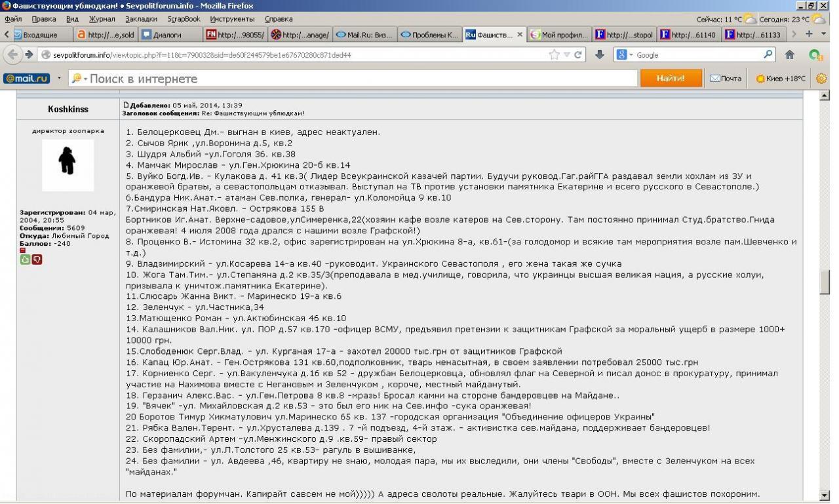Click the browser back arrow button

point(13,55)
